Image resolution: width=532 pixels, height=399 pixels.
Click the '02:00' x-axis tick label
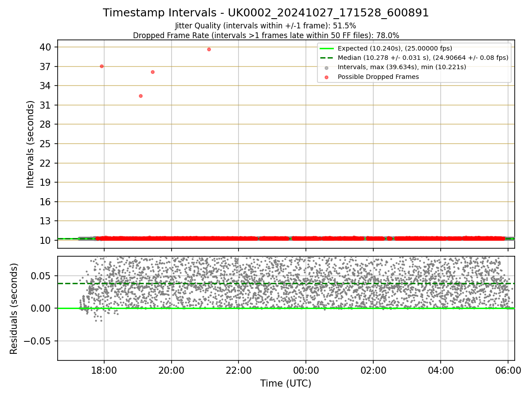[x=373, y=370]
